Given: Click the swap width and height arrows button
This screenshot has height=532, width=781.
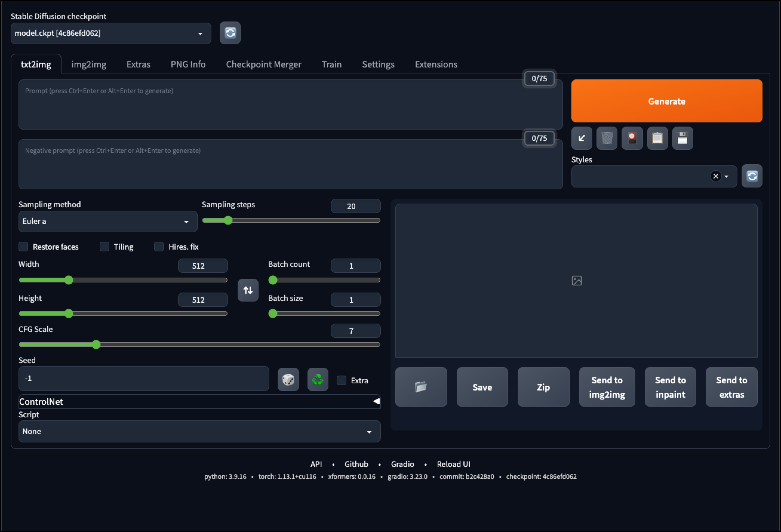Looking at the screenshot, I should (x=248, y=290).
